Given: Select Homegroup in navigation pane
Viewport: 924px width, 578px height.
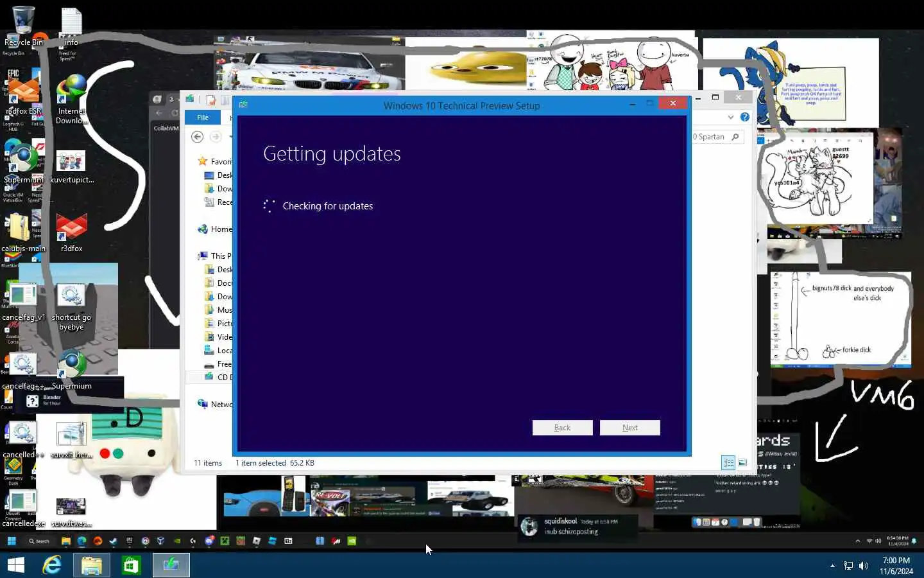Looking at the screenshot, I should click(x=215, y=229).
